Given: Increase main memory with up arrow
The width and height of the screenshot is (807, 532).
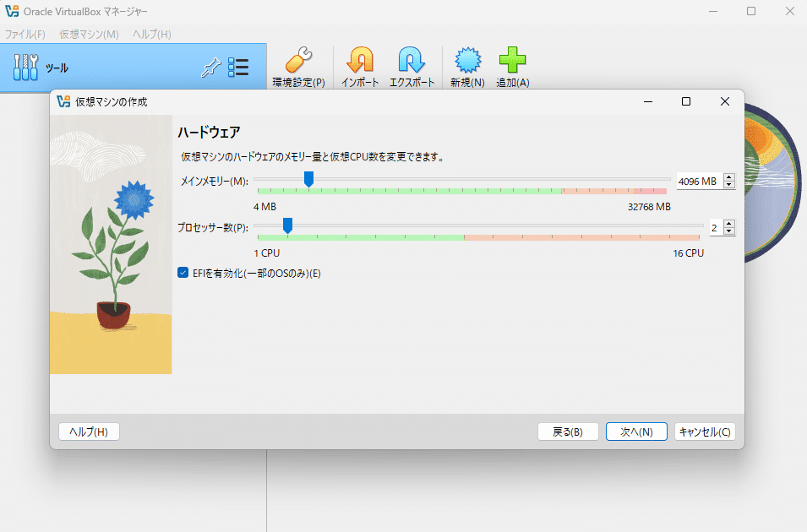Looking at the screenshot, I should (728, 177).
